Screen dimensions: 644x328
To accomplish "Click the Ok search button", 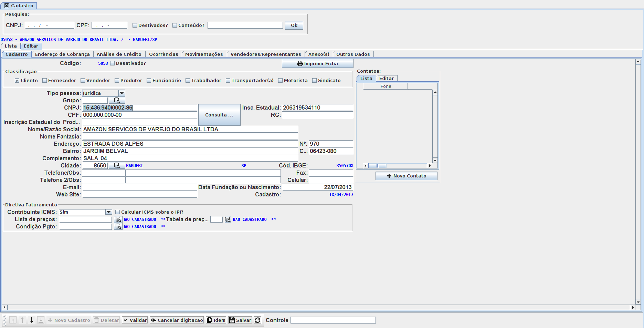I will (294, 25).
